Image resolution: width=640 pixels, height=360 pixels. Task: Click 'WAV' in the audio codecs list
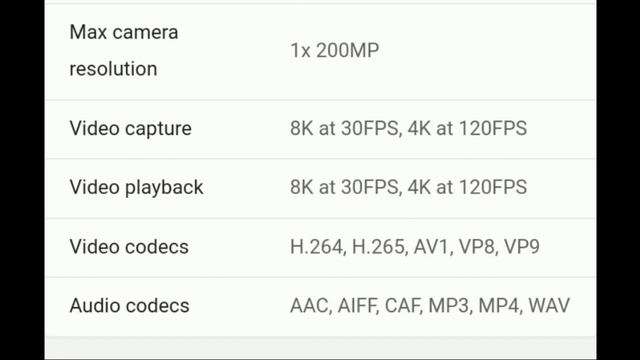click(549, 306)
